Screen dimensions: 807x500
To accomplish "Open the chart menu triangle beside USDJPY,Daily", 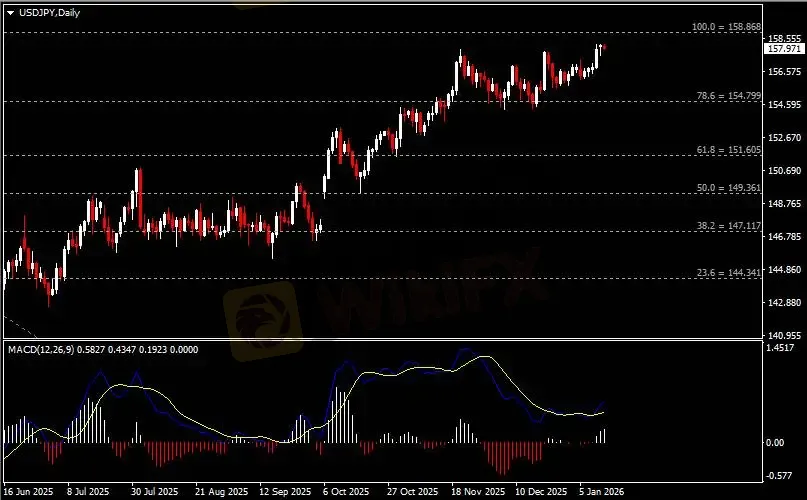I will pyautogui.click(x=10, y=13).
